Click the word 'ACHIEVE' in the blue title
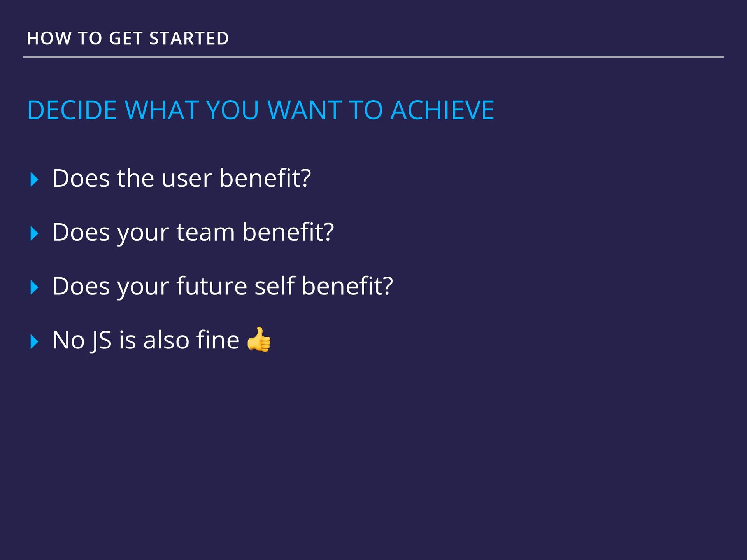 442,110
